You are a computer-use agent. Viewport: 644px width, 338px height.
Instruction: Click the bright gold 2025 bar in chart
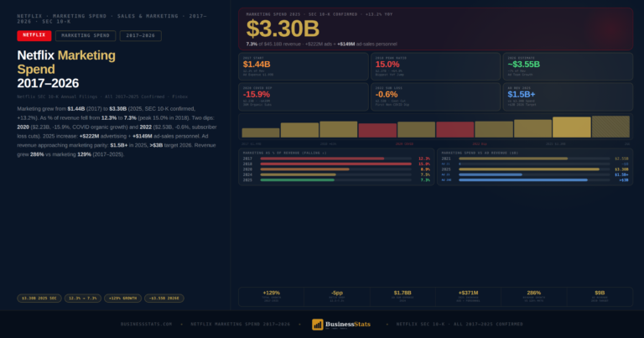pyautogui.click(x=572, y=127)
